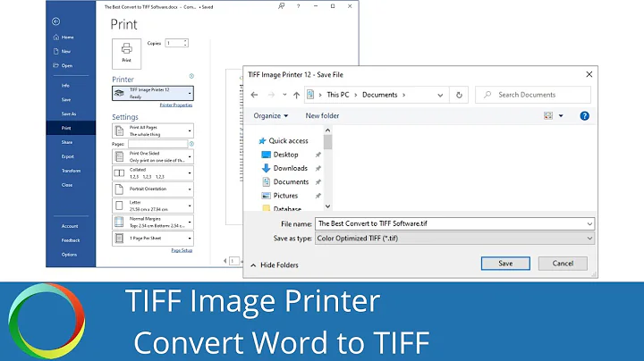This screenshot has height=361, width=644.
Task: Choose Close in the Word sidebar
Action: point(66,185)
